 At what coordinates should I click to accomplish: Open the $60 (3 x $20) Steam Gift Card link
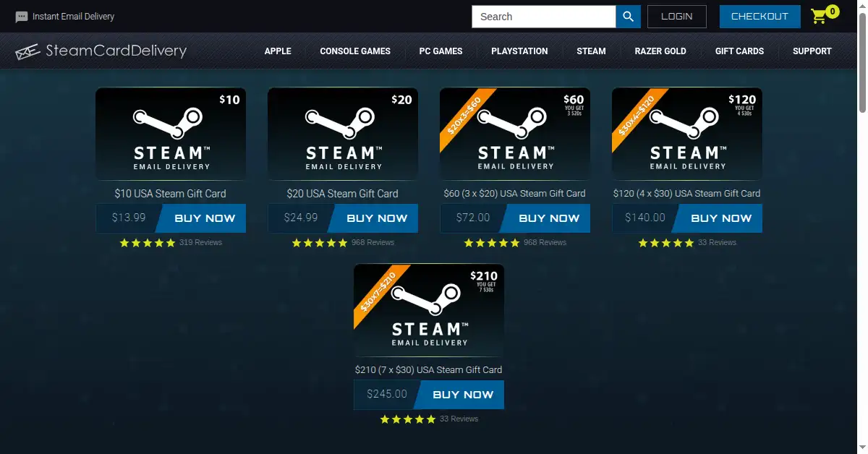tap(515, 193)
